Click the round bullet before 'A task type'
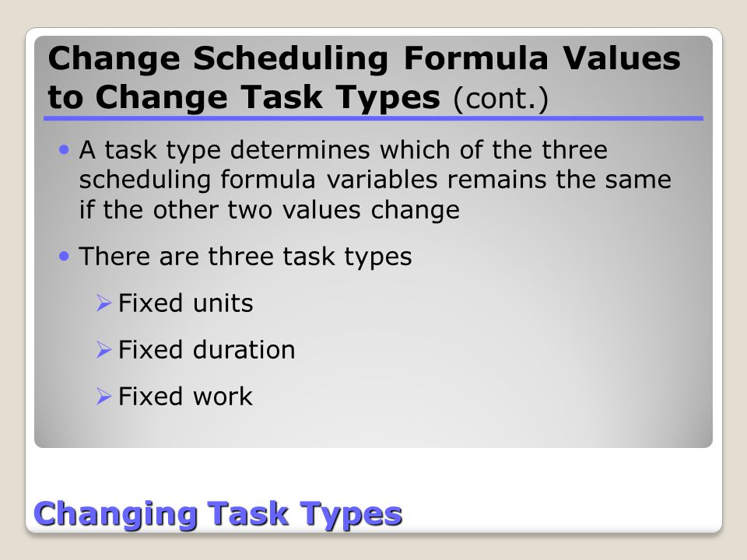 (x=64, y=150)
